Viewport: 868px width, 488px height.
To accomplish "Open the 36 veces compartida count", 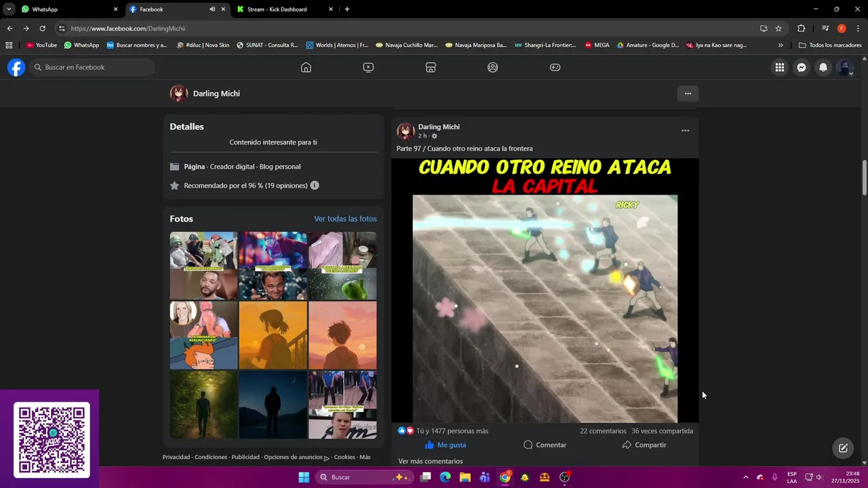I will (x=663, y=430).
